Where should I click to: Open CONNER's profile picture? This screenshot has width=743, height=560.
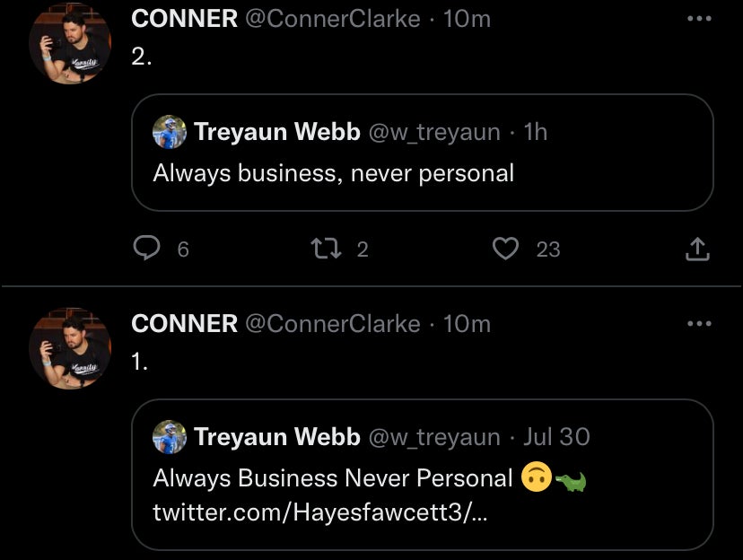click(70, 43)
